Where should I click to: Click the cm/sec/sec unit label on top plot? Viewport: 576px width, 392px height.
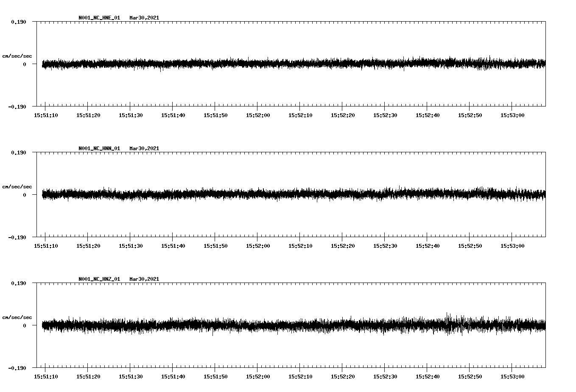(17, 56)
